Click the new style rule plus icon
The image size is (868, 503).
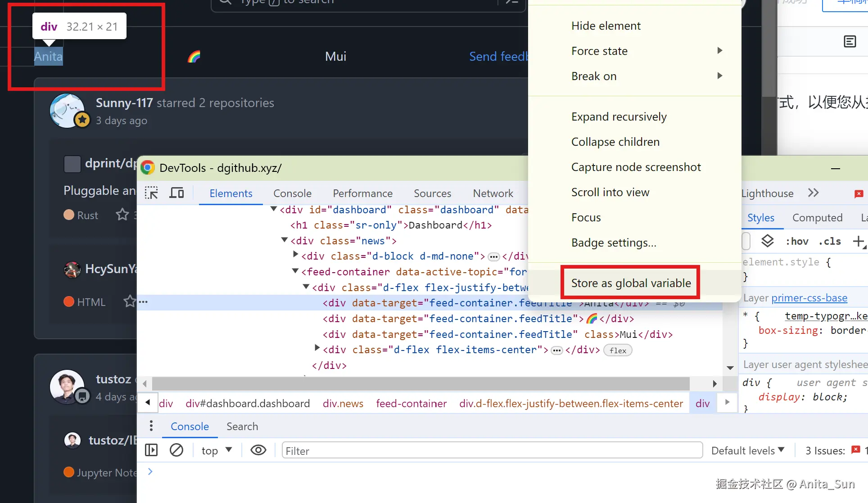[x=858, y=241]
